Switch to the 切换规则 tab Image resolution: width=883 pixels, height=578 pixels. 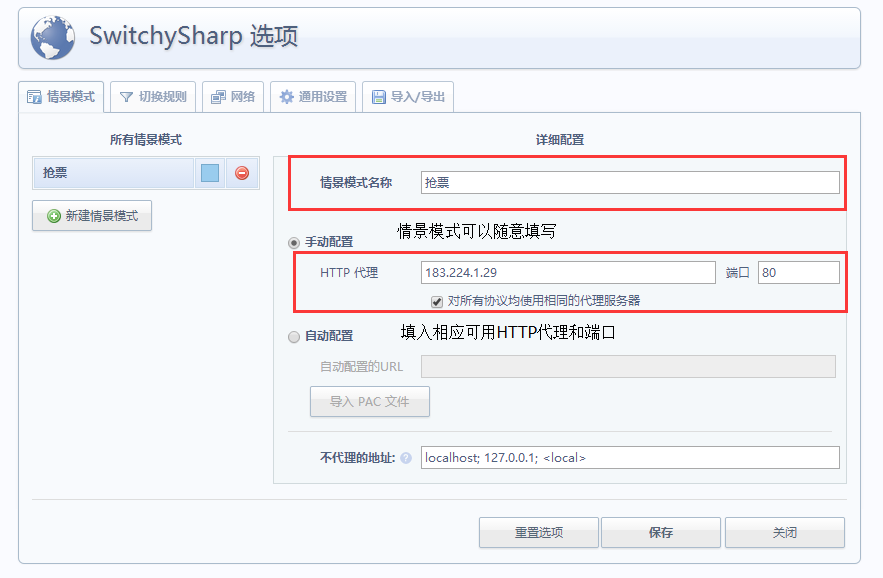(153, 97)
